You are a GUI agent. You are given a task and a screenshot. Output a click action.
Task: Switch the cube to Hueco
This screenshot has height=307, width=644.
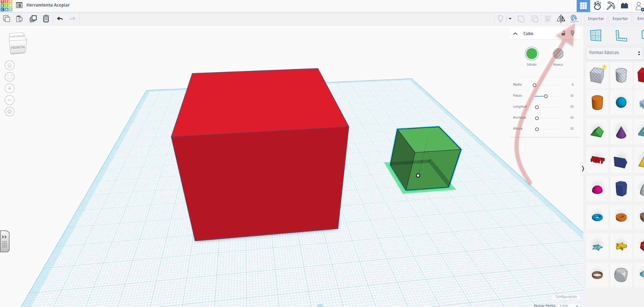click(x=558, y=54)
